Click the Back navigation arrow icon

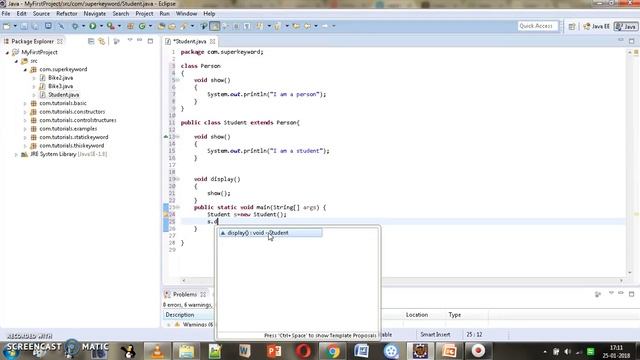click(x=307, y=26)
